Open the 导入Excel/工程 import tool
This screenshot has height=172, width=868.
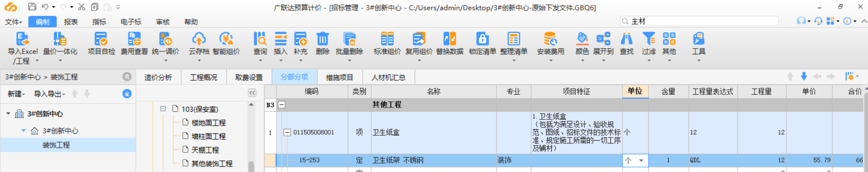click(22, 48)
